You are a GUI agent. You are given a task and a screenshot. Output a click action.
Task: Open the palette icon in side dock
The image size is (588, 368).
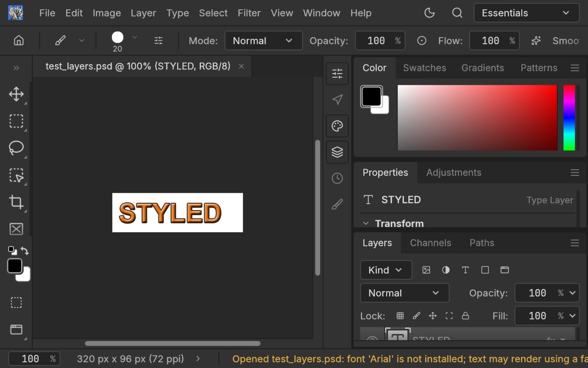click(x=337, y=126)
